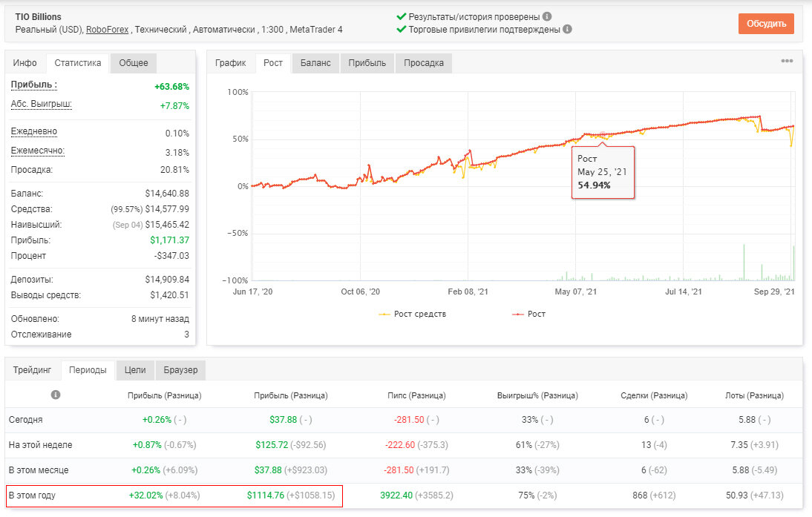Click the $14,640.88 balance value
This screenshot has width=812, height=517.
pos(167,194)
